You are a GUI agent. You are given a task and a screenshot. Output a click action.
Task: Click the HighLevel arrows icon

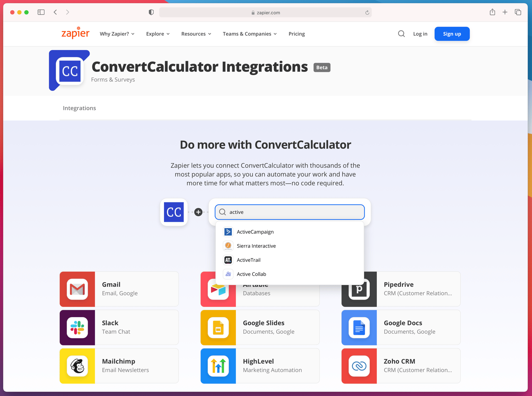(x=218, y=366)
